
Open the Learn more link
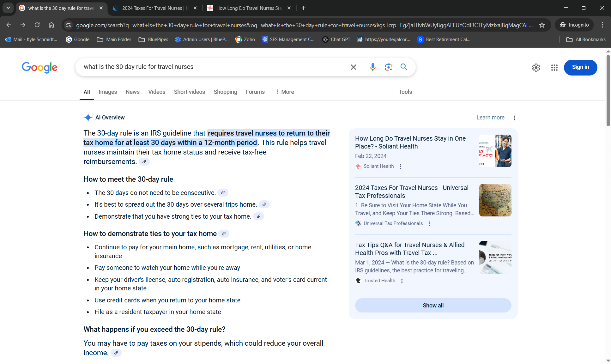click(x=490, y=118)
